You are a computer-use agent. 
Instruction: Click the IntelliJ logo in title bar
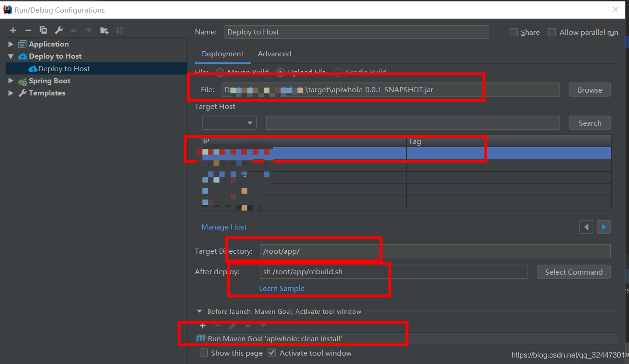(7, 9)
